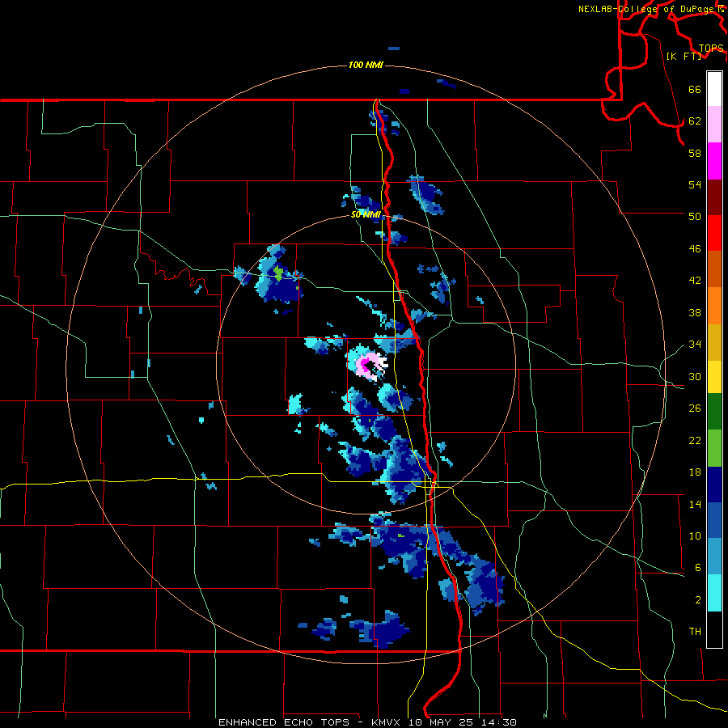728x728 pixels.
Task: Pick the dark green legend swatch
Action: tap(714, 412)
